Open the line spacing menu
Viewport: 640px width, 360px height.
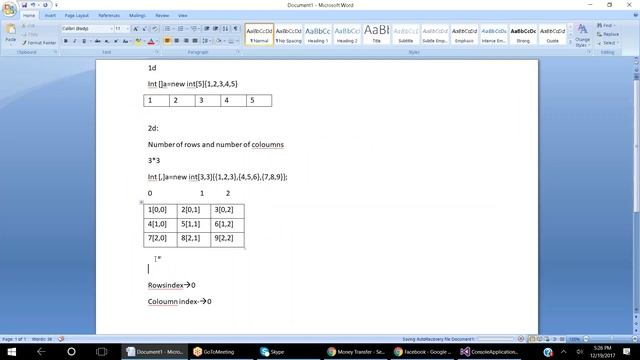pyautogui.click(x=206, y=41)
